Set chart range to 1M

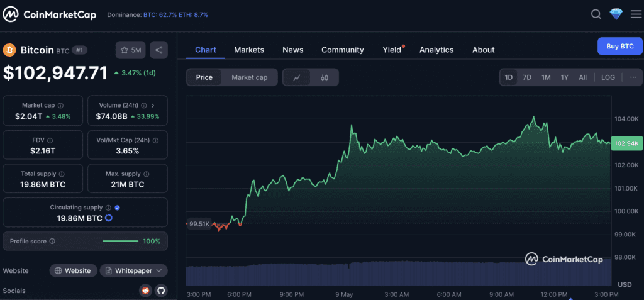point(546,77)
